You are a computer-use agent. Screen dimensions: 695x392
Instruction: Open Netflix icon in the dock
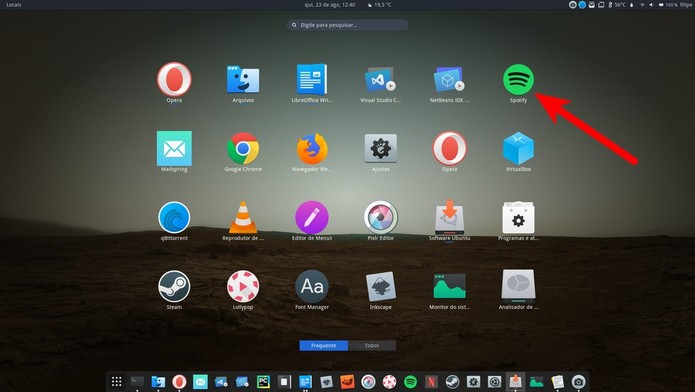click(431, 382)
